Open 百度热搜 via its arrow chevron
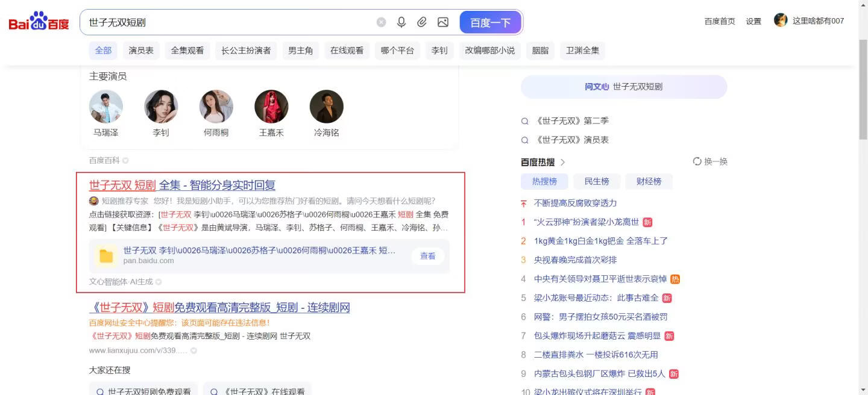This screenshot has height=395, width=868. (x=563, y=161)
